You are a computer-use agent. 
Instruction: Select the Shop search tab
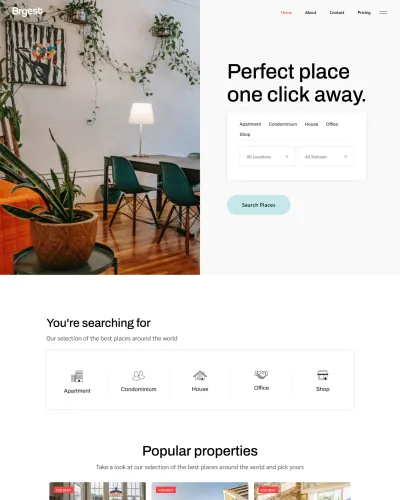[x=245, y=134]
